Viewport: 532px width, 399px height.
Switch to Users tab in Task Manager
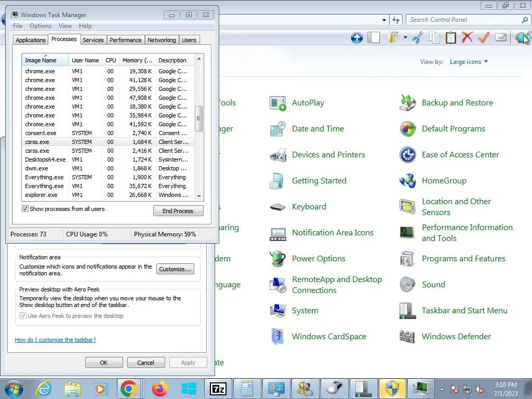(189, 40)
